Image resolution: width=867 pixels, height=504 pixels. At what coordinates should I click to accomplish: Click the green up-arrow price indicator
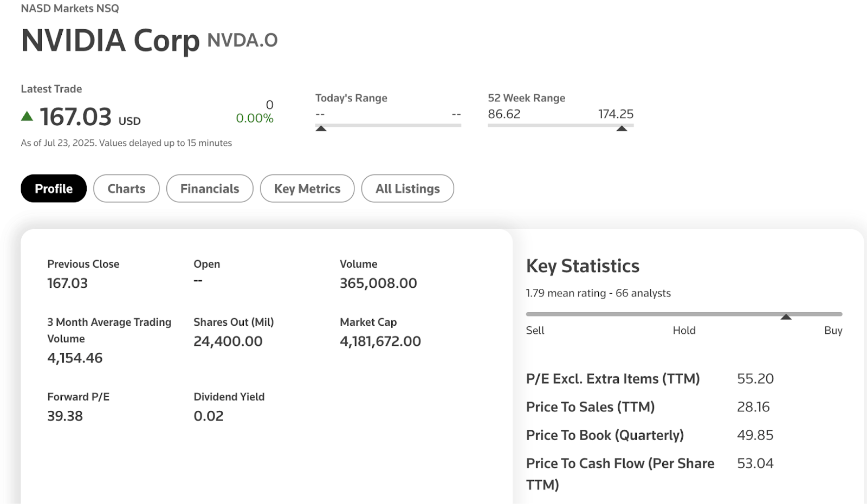(27, 116)
